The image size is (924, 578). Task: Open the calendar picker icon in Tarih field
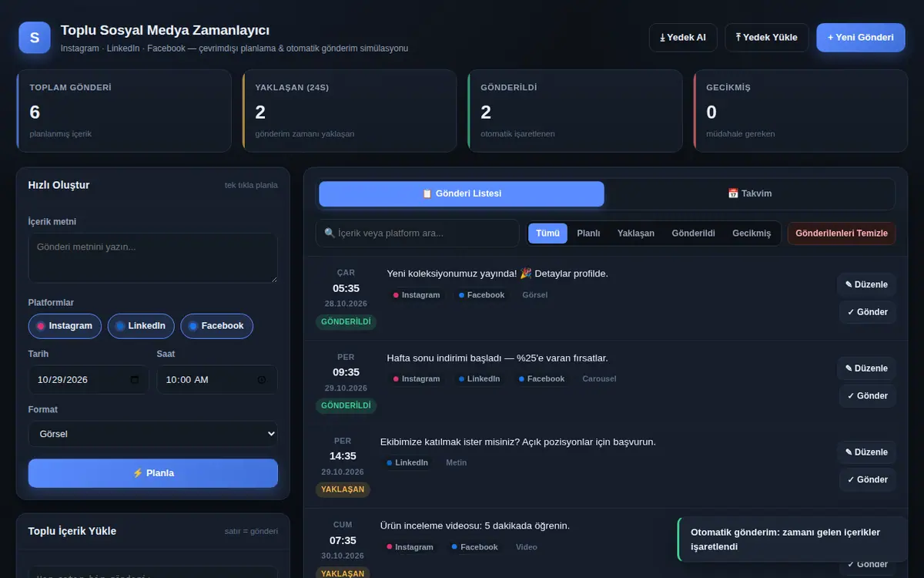(x=135, y=380)
